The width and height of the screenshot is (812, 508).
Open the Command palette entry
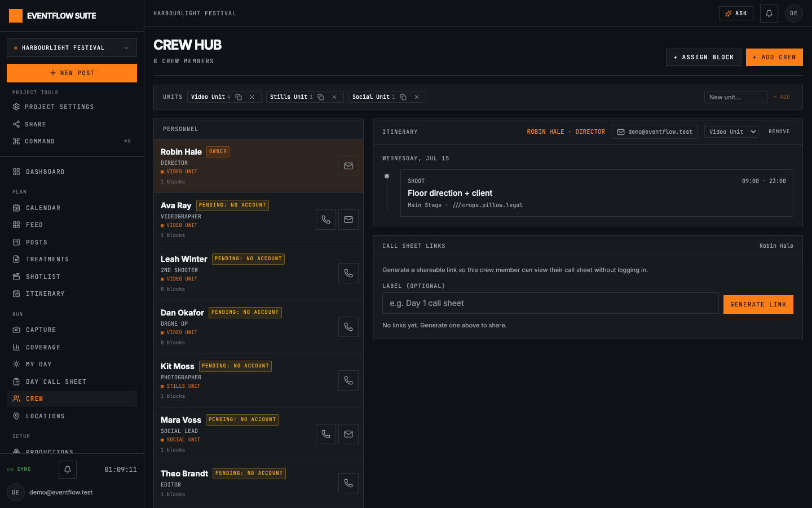pyautogui.click(x=72, y=141)
